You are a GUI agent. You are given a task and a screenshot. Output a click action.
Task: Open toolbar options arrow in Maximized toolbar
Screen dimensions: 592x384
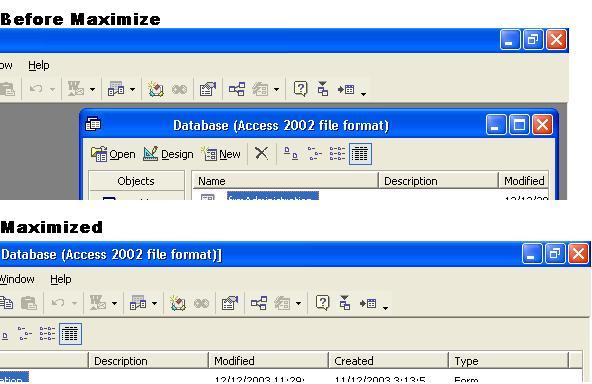[x=385, y=308]
